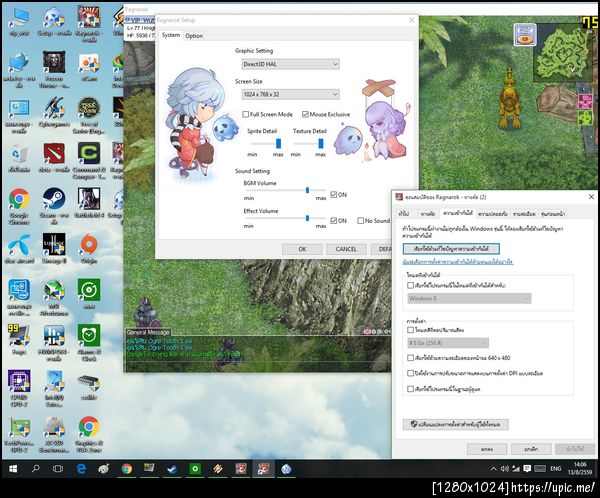
Task: Expand hidden system tray icons chevron
Action: (x=494, y=469)
